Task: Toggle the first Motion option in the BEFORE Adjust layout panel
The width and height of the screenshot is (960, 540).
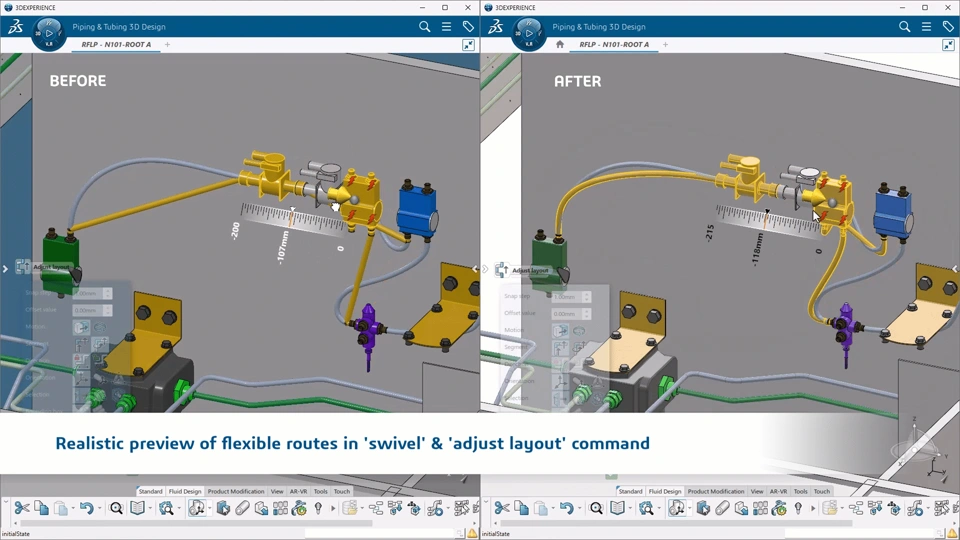Action: [81, 327]
